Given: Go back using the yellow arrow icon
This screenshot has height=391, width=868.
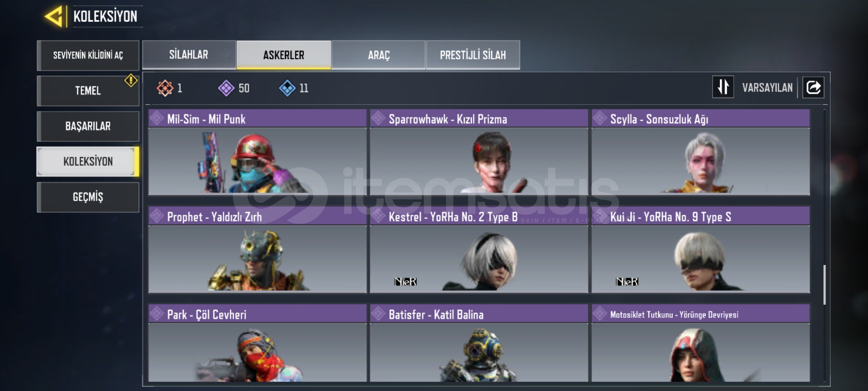Looking at the screenshot, I should pos(54,16).
